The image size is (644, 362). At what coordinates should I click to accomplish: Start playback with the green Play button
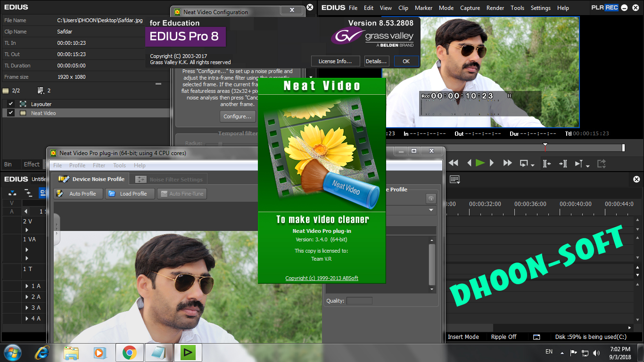point(480,163)
